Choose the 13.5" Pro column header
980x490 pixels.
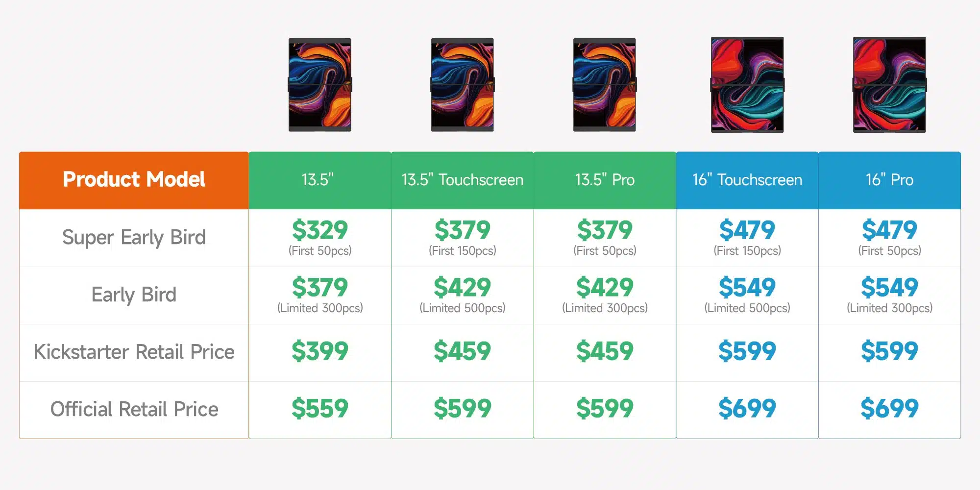tap(605, 180)
